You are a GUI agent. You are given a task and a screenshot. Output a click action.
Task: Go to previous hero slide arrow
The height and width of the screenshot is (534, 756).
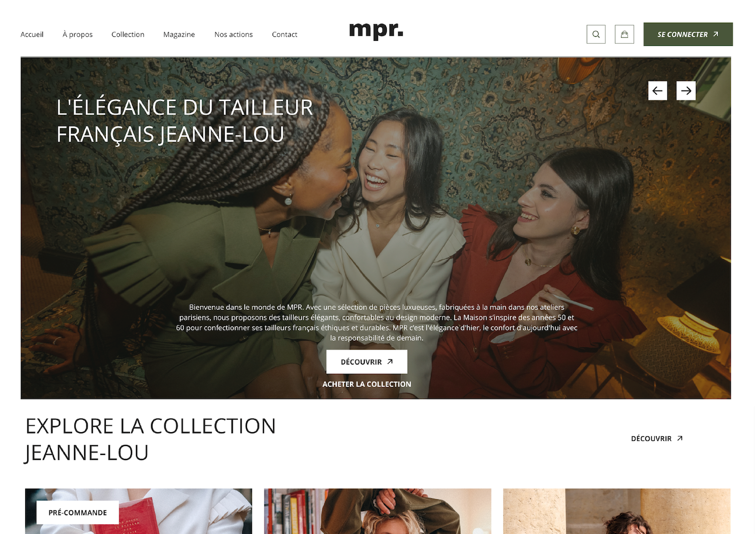pos(658,91)
